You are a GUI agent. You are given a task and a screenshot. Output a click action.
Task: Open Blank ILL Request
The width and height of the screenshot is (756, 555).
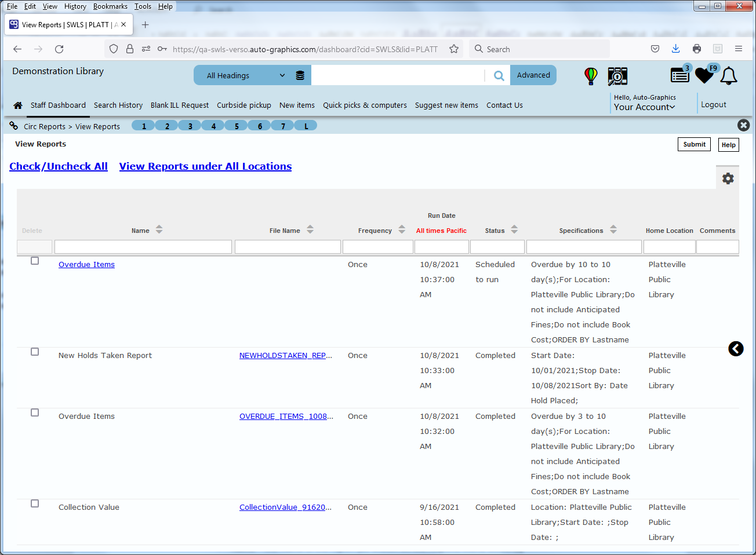pyautogui.click(x=180, y=105)
